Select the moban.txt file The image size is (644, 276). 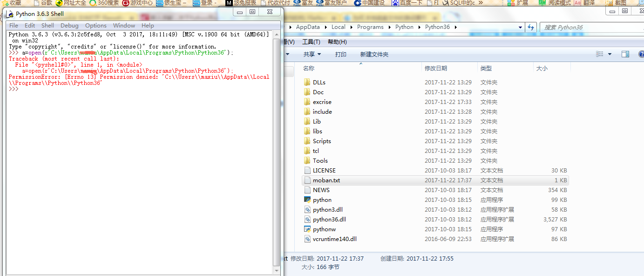326,180
